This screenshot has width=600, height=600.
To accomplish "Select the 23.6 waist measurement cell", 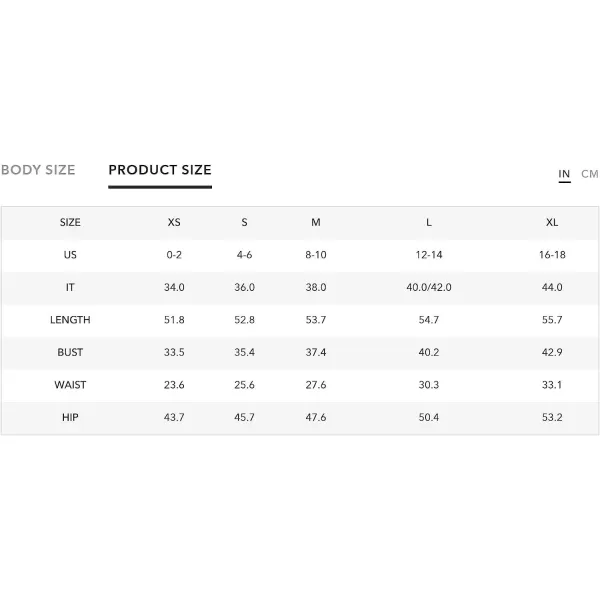I will coord(174,385).
